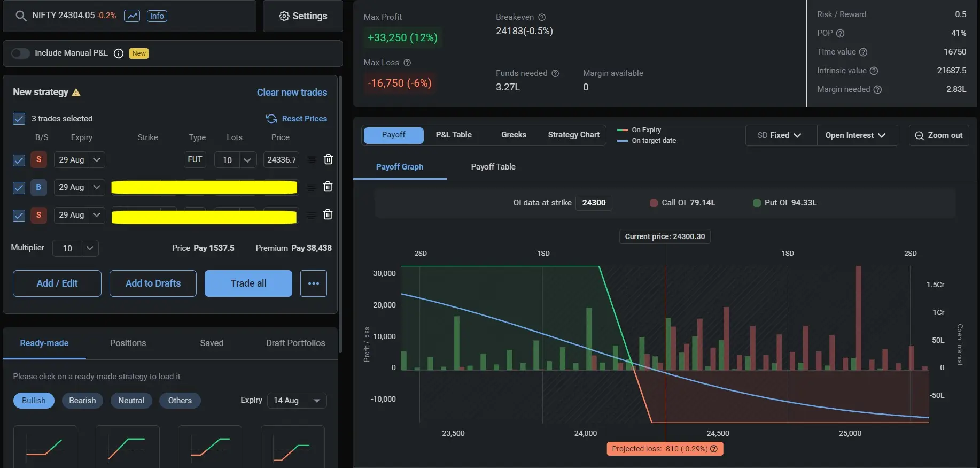Open the 14 Aug expiry dropdown
The width and height of the screenshot is (980, 468).
point(297,401)
